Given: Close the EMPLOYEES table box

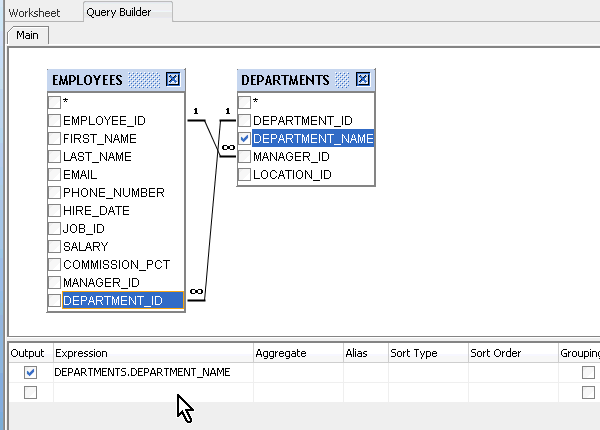Looking at the screenshot, I should [173, 80].
